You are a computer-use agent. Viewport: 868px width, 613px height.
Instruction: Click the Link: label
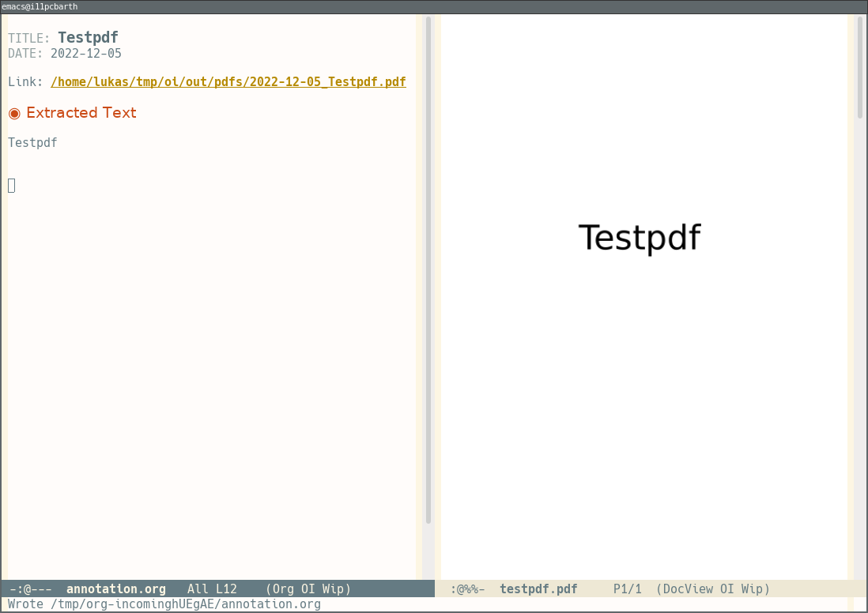[x=25, y=82]
